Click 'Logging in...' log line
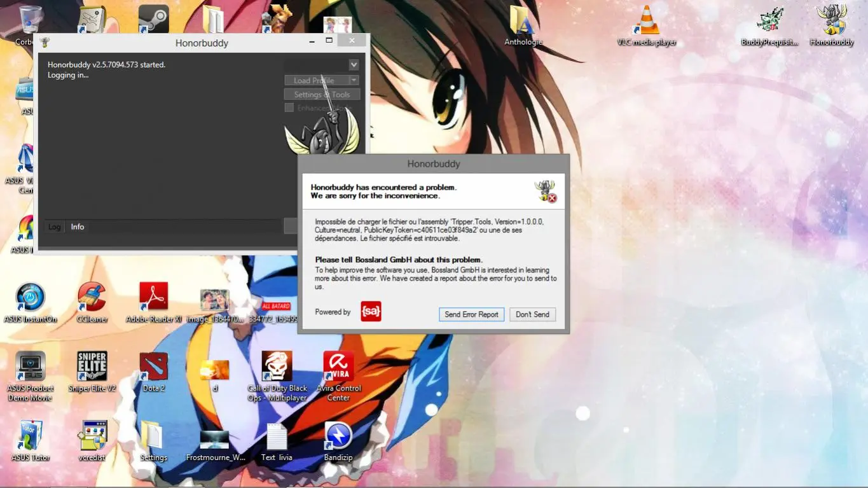Image resolution: width=868 pixels, height=488 pixels. (x=68, y=75)
